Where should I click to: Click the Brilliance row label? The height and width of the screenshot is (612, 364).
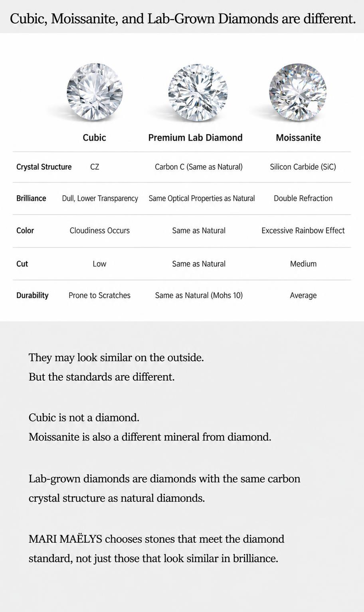click(31, 198)
